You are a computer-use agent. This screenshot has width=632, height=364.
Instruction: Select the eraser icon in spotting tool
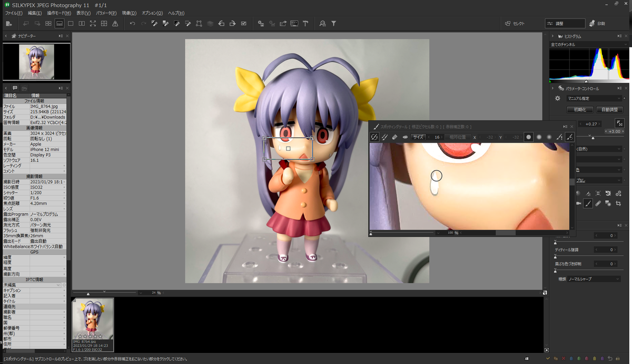[395, 137]
